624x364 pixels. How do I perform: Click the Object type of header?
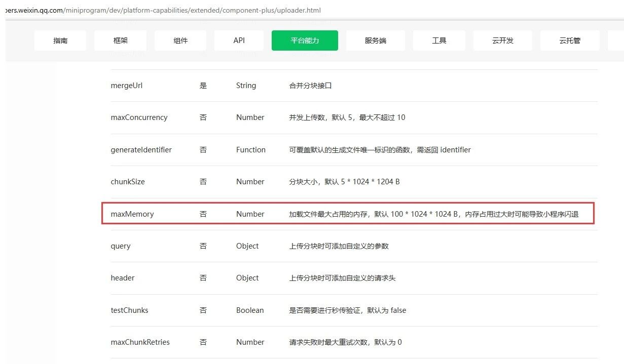pyautogui.click(x=247, y=278)
